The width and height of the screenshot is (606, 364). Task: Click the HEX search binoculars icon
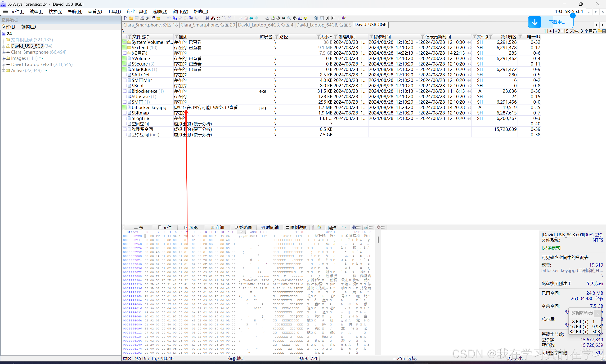coord(218,18)
